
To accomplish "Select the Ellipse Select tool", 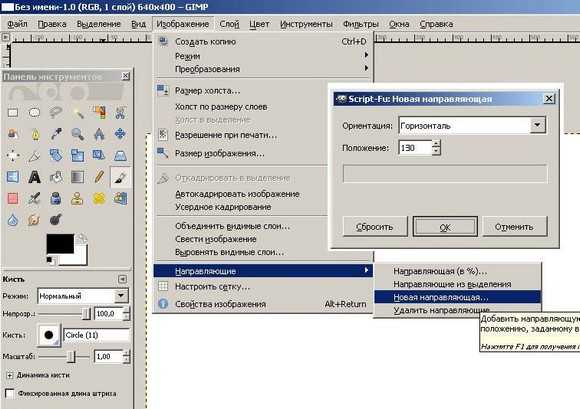I will 34,112.
